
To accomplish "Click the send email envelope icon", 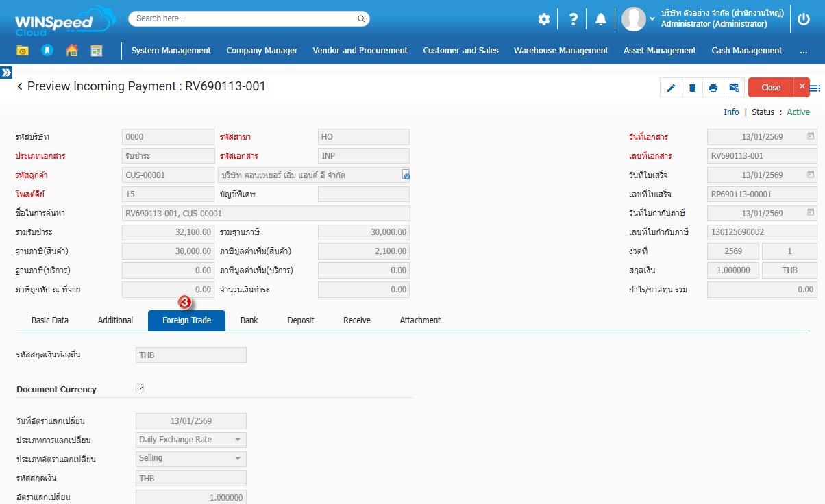I will [734, 88].
